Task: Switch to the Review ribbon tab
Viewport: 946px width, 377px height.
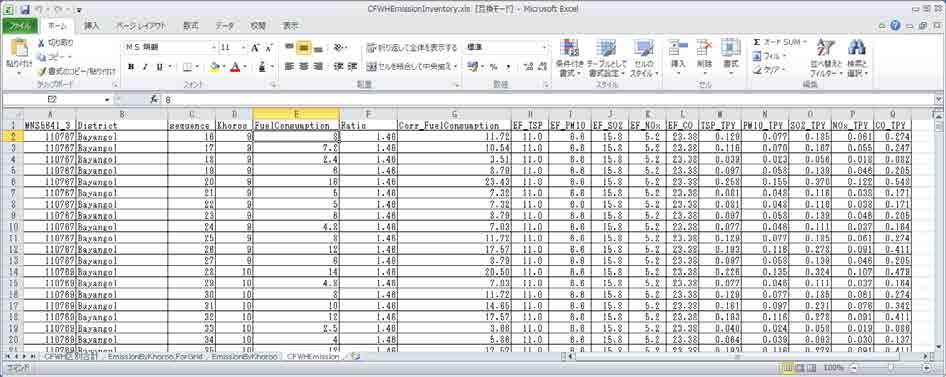Action: click(258, 26)
